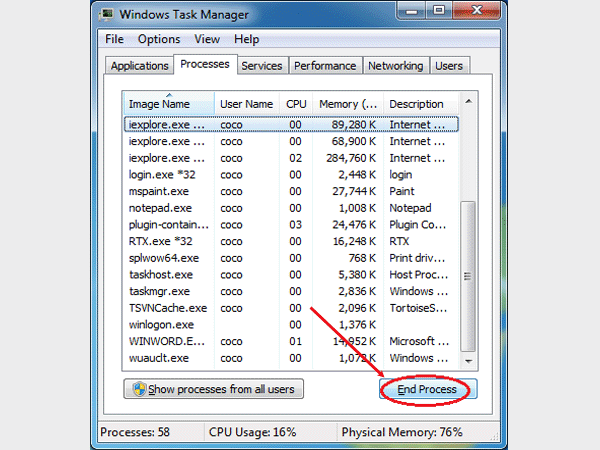Click Physical Memory: 76% status entry
The height and width of the screenshot is (450, 600).
pyautogui.click(x=402, y=432)
